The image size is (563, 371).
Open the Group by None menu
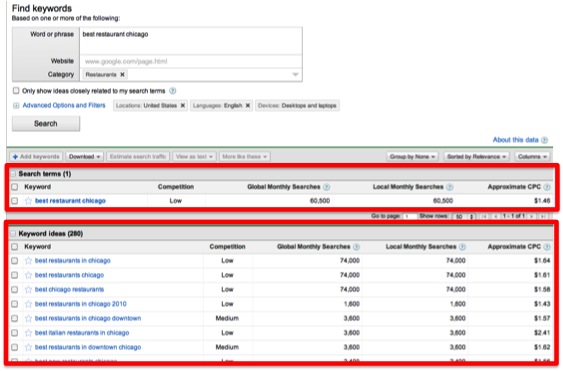click(x=412, y=157)
